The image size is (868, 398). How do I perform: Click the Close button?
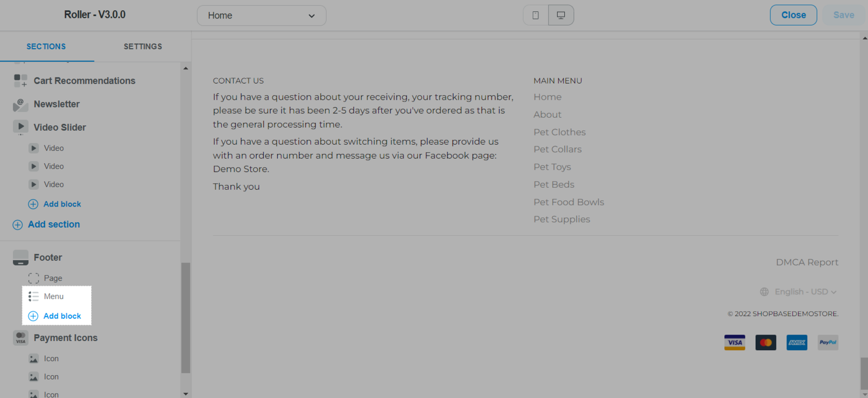[x=793, y=15]
